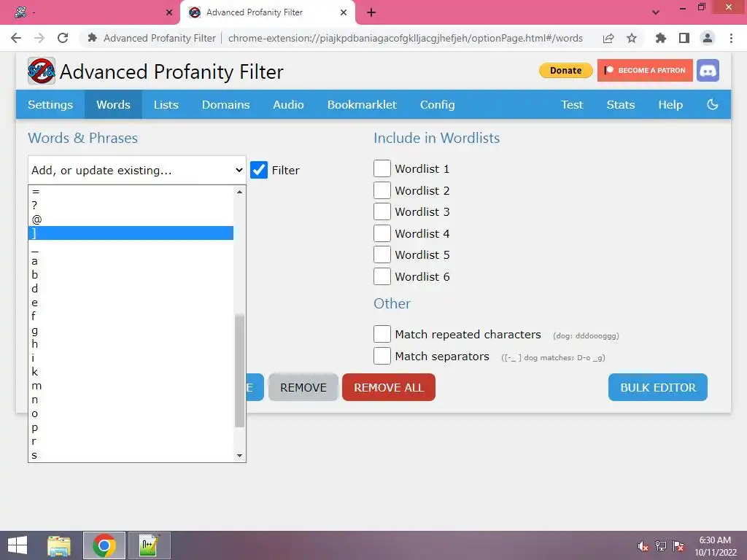Close the Advanced Profanity Filter tab
The image size is (747, 560).
point(344,13)
